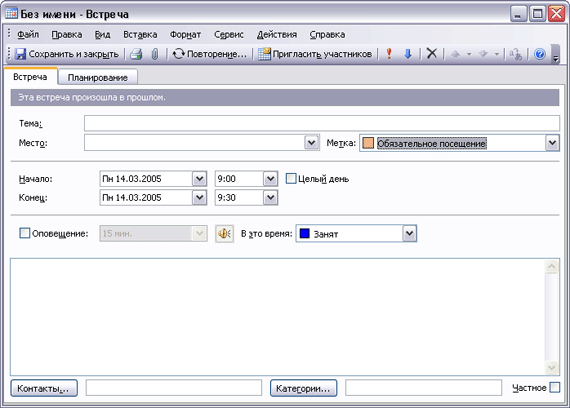
Task: Toggle the Оповещение reminder checkbox
Action: coord(24,233)
